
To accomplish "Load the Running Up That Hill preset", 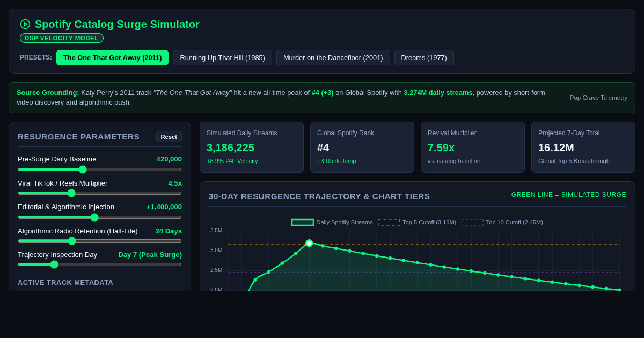I will coord(222,58).
